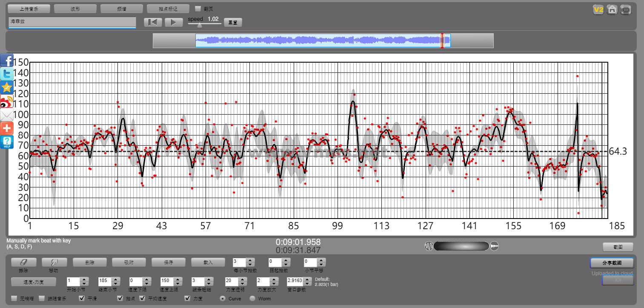Select the eraser tool (擦除)
This screenshot has width=644, height=308.
click(x=23, y=262)
